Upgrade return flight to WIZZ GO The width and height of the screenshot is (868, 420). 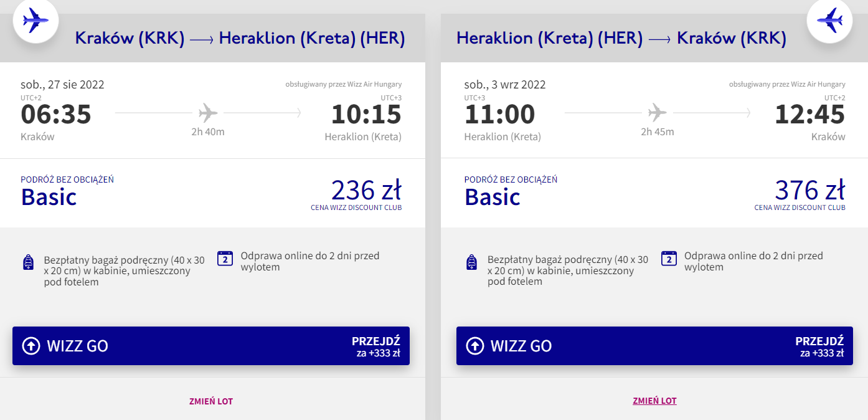(x=654, y=346)
